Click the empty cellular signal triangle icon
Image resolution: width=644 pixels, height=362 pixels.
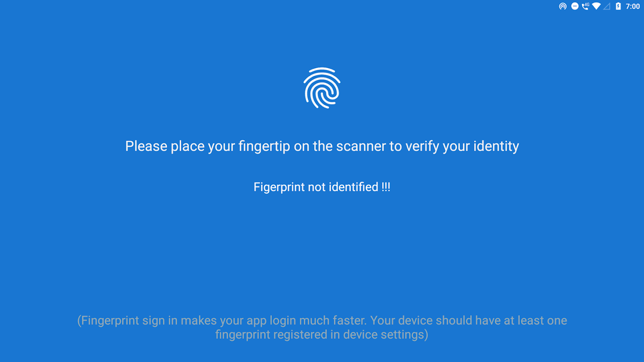coord(606,6)
